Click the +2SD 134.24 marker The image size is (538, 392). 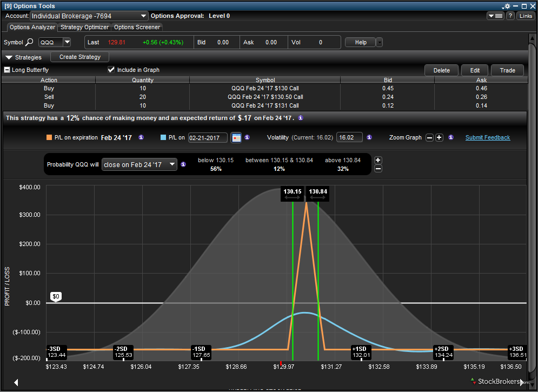[443, 352]
